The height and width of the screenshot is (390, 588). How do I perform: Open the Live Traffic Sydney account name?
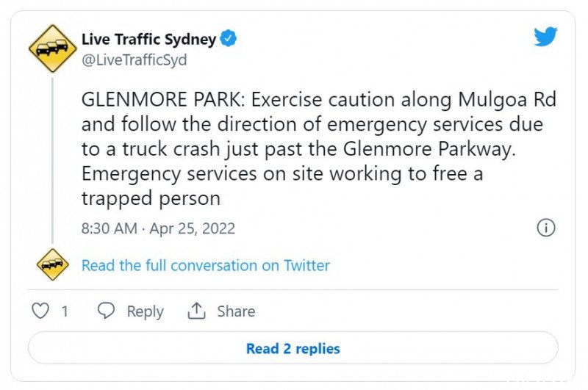tap(149, 39)
